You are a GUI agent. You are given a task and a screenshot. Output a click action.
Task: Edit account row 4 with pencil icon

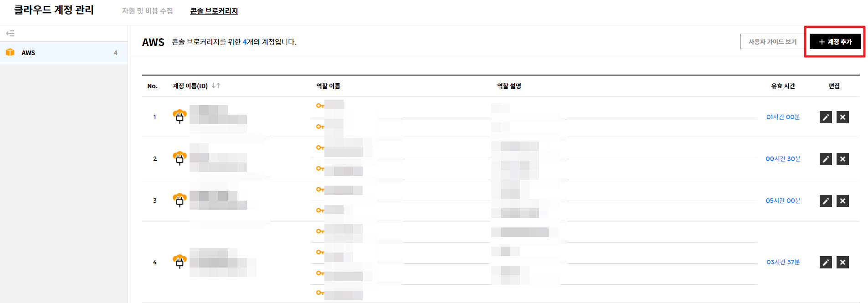coord(826,263)
